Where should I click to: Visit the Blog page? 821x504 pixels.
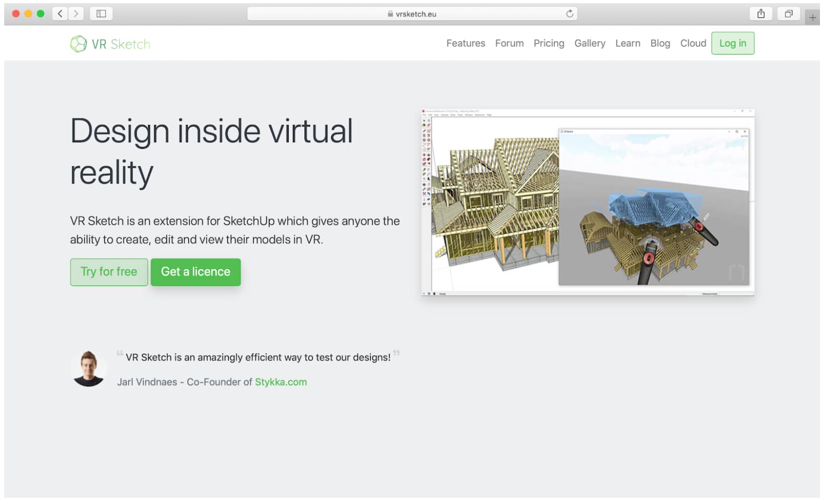(660, 43)
